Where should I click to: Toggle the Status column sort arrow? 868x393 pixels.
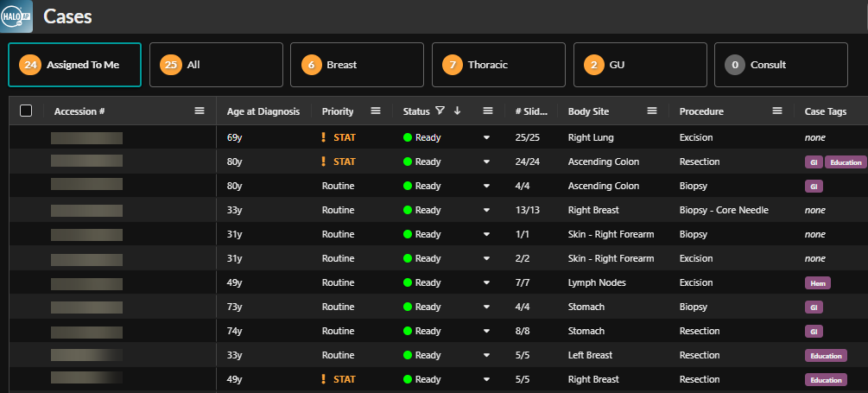(456, 111)
